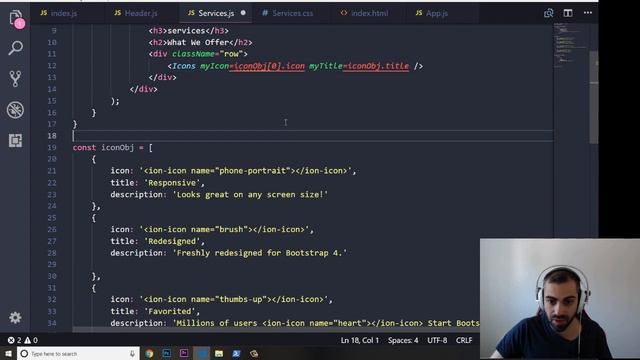The image size is (640, 360).
Task: Click the 'Looks great on any screen size!' string
Action: click(250, 195)
